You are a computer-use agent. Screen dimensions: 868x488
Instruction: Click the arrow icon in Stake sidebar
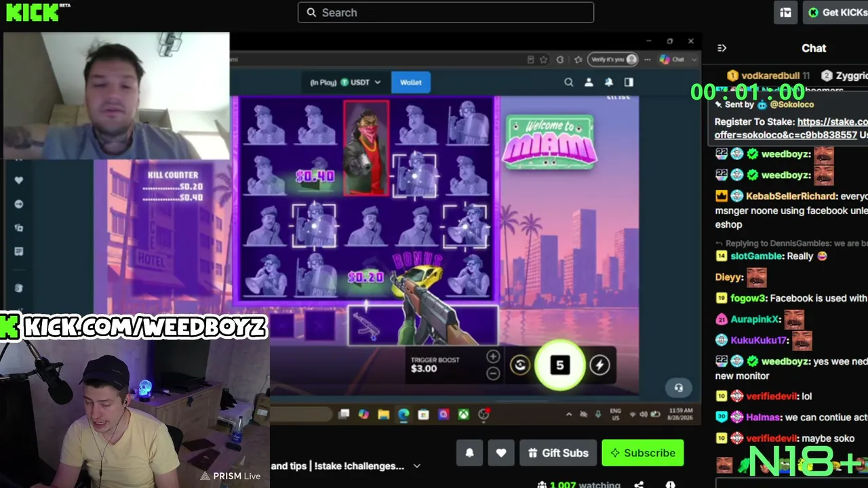(18, 204)
